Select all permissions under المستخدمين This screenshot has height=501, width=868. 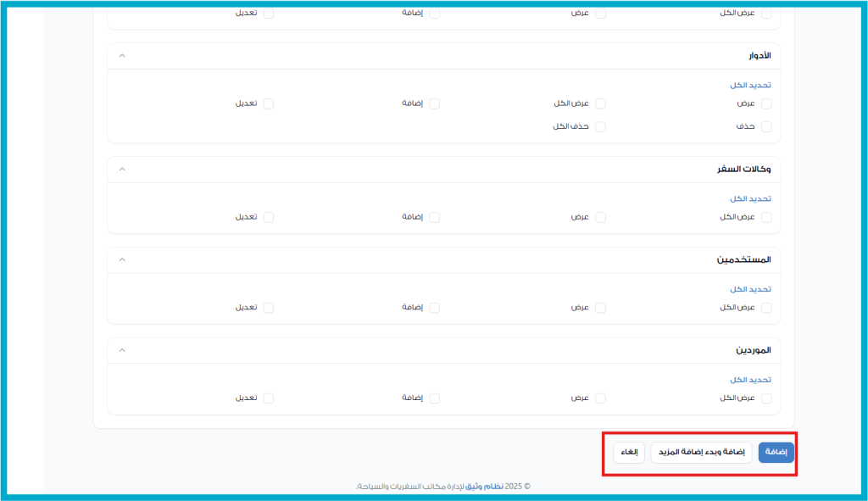(750, 289)
